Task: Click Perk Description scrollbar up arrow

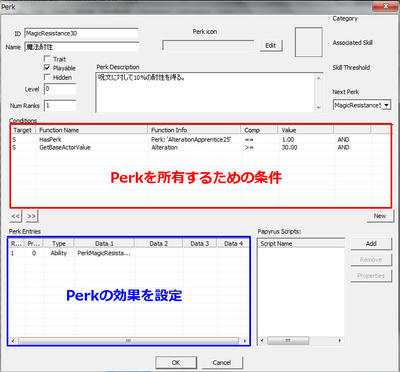Action: tap(318, 78)
